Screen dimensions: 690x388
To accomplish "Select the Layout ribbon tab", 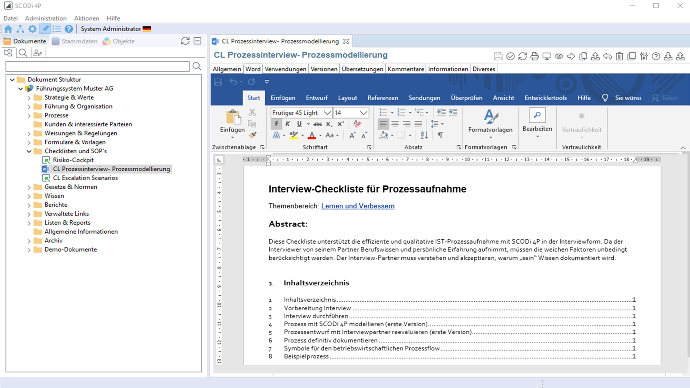I will pos(347,98).
